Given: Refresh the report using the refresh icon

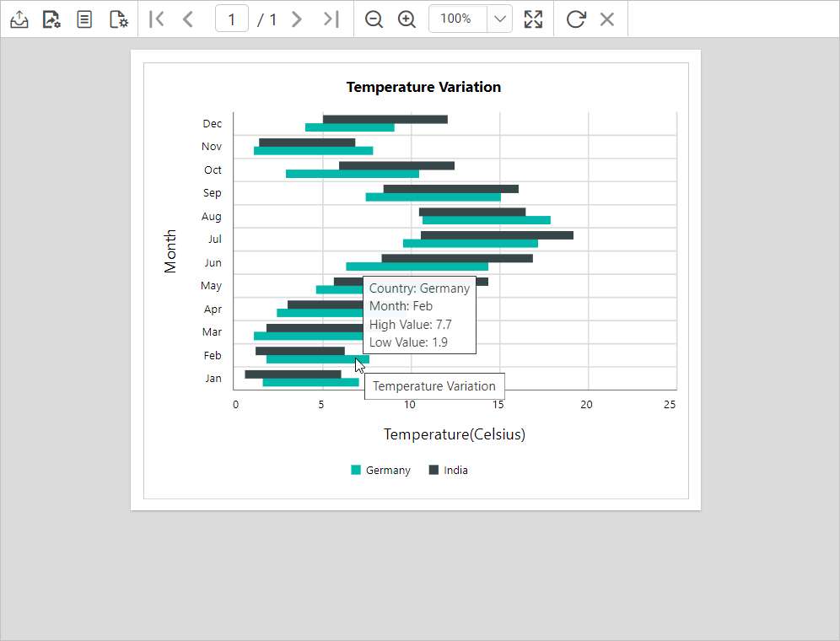Looking at the screenshot, I should [575, 19].
